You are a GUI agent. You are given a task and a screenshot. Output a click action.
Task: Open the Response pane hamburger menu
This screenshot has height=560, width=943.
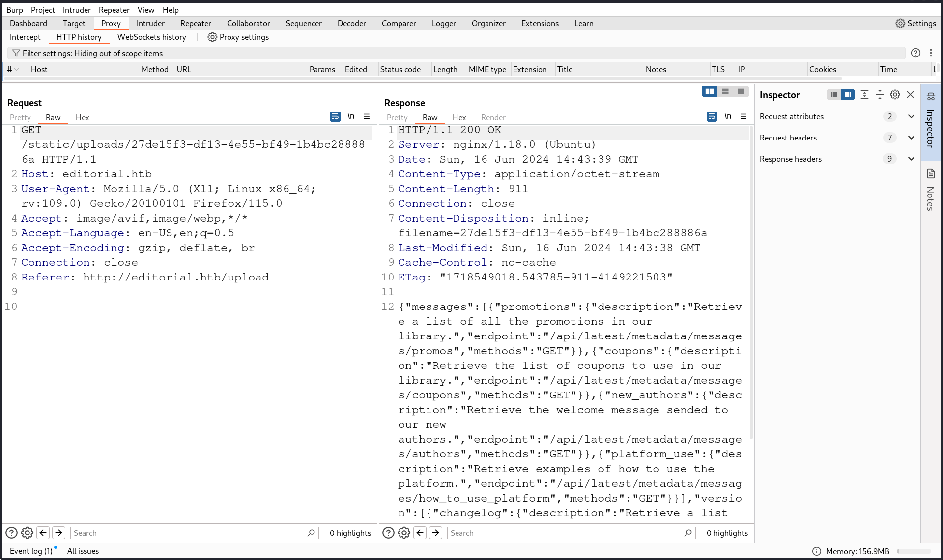(743, 116)
